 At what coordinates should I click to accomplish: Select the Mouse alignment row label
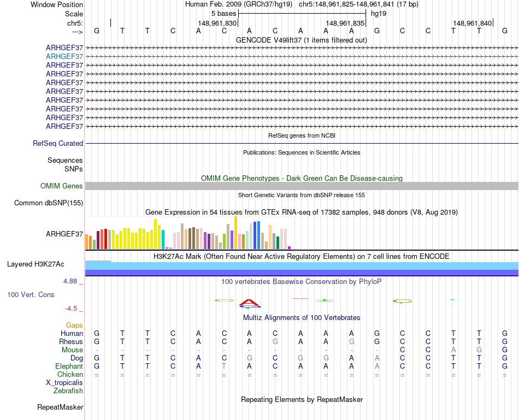pos(72,350)
